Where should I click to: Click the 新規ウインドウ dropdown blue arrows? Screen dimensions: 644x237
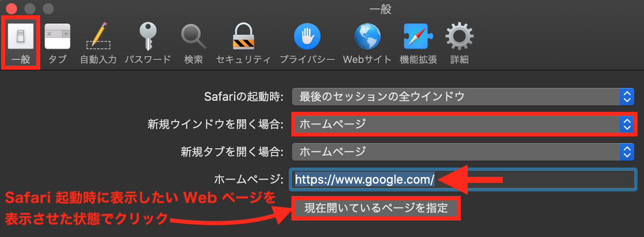pyautogui.click(x=627, y=124)
